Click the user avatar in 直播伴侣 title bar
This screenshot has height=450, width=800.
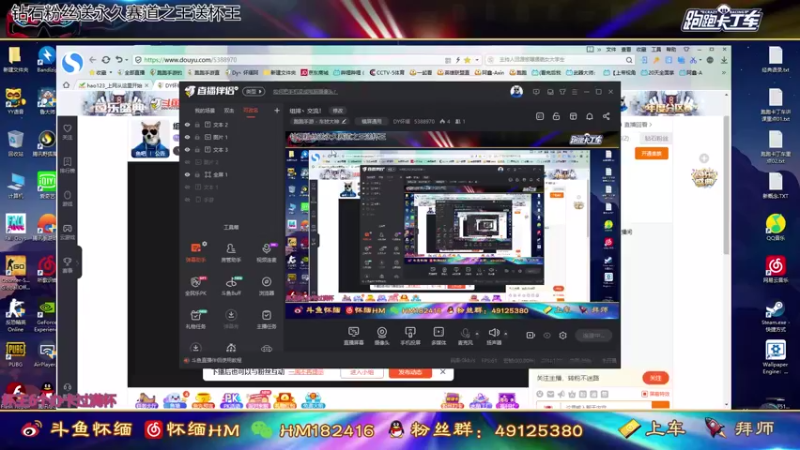pos(516,91)
